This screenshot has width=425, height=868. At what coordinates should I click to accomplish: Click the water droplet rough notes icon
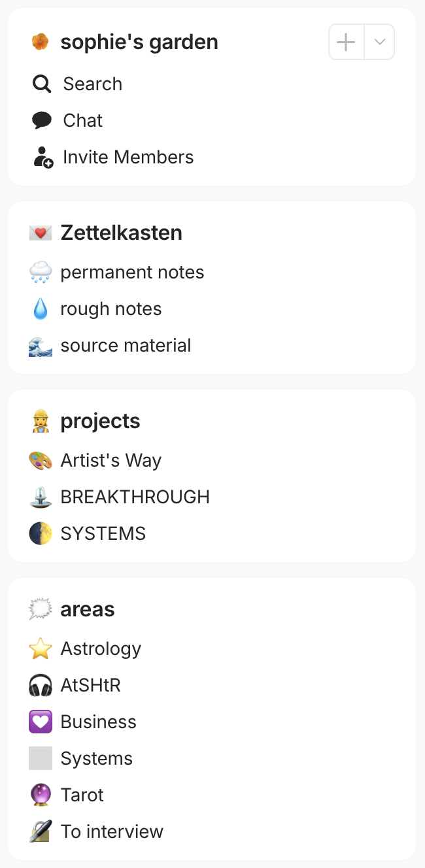click(41, 309)
